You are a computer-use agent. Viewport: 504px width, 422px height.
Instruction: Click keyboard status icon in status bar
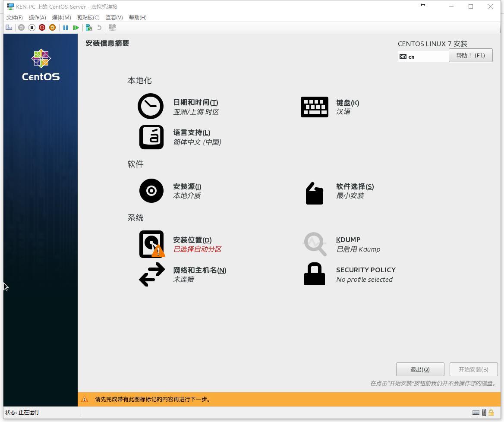[x=476, y=413]
